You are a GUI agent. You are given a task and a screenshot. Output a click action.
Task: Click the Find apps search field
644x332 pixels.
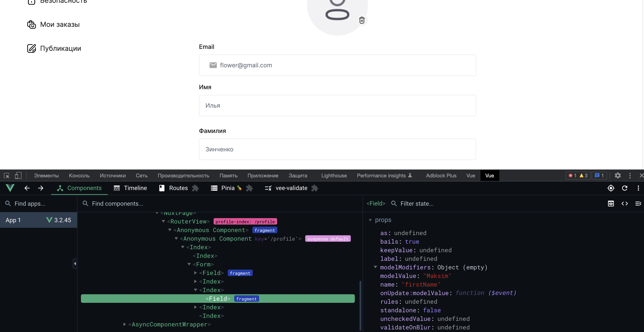38,204
